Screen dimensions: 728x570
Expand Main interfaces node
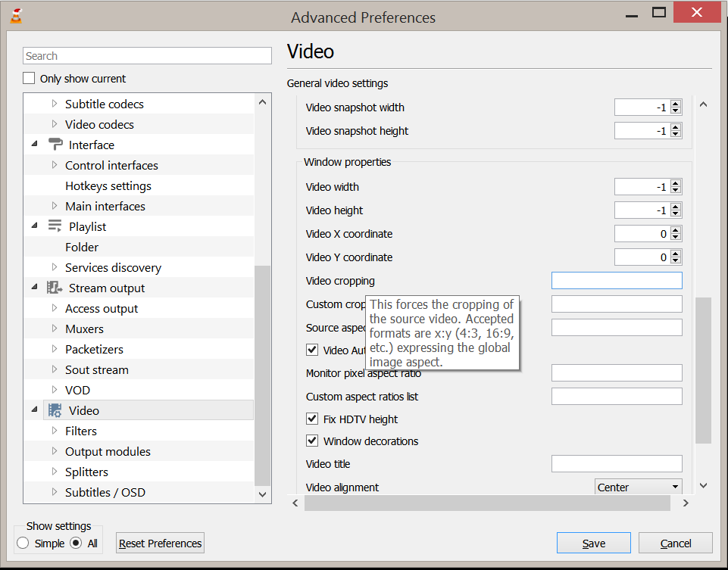(55, 205)
